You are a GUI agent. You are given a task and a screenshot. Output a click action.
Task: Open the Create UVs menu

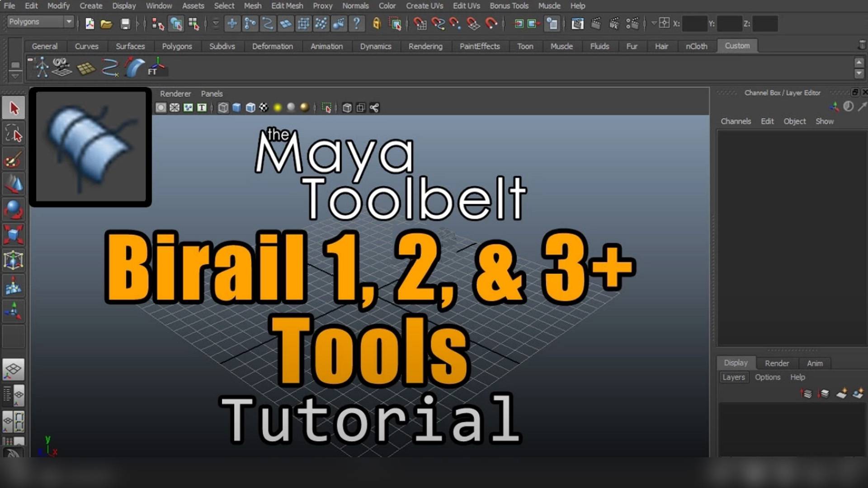[x=425, y=6]
